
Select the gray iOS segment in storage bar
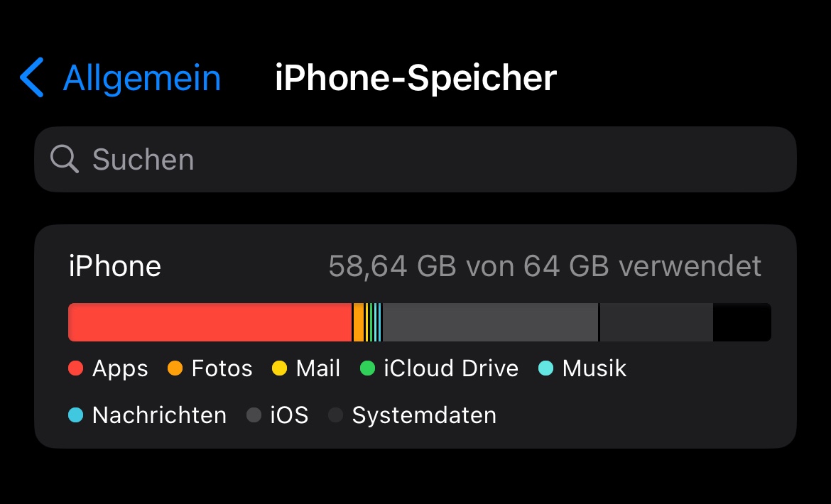(490, 322)
